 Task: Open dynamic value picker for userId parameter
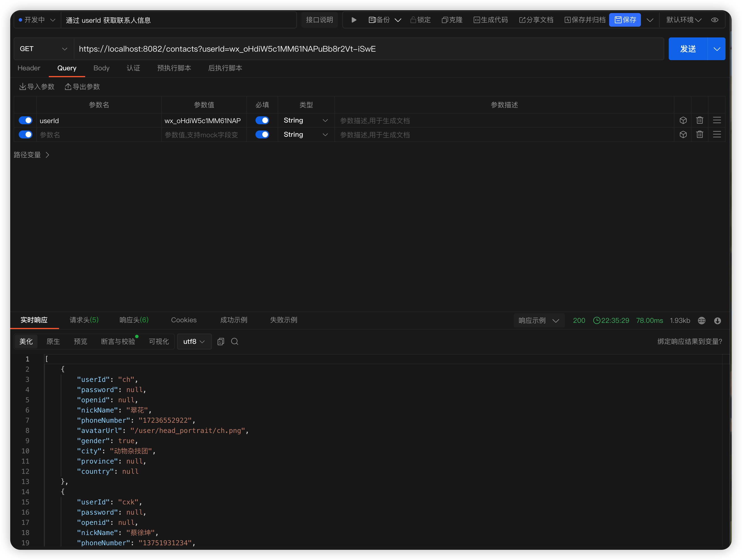click(683, 120)
